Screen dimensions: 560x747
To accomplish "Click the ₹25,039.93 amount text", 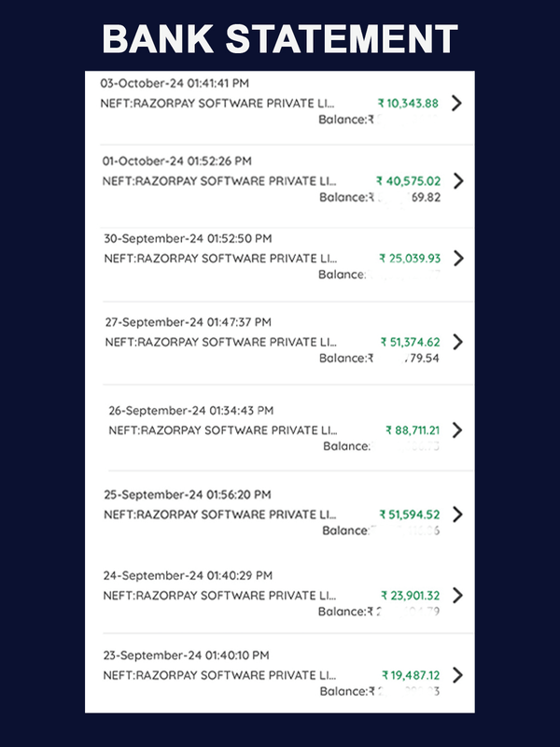I will click(x=410, y=259).
